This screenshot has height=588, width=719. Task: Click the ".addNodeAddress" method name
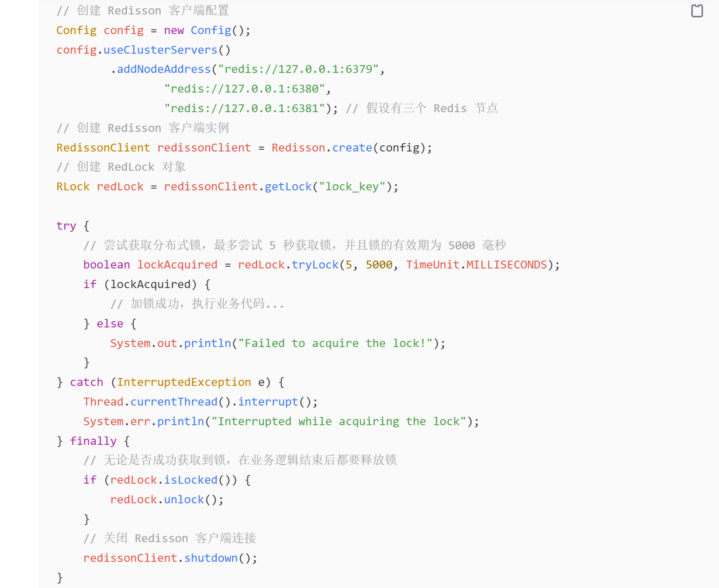click(x=161, y=69)
